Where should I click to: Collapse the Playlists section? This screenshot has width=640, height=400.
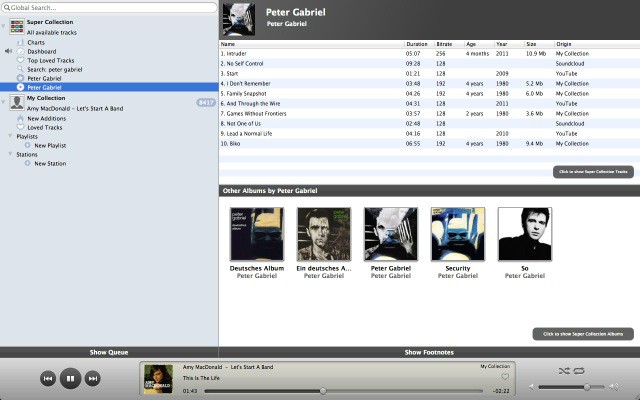10,136
